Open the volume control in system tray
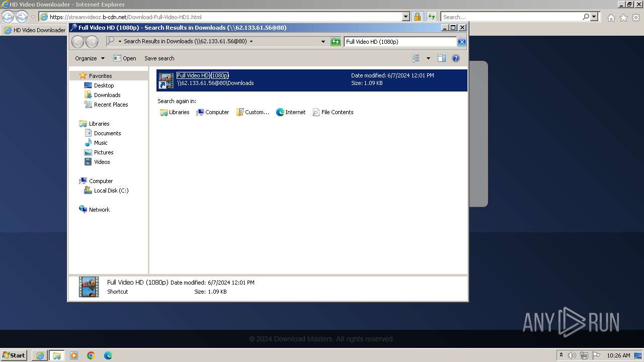This screenshot has width=644, height=362. tap(572, 355)
